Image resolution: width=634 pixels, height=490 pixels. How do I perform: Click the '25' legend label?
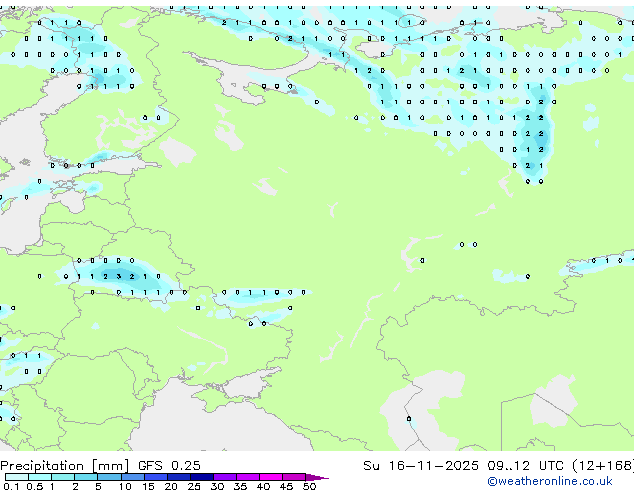(194, 486)
